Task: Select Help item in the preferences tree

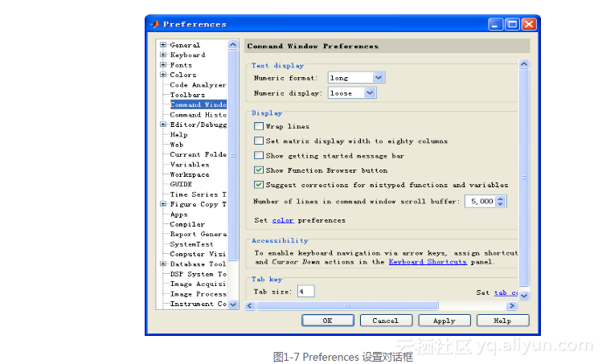Action: click(x=179, y=135)
